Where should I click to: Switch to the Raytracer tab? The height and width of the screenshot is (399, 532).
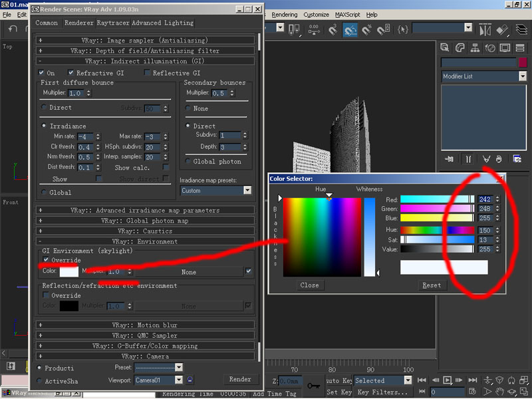[113, 23]
